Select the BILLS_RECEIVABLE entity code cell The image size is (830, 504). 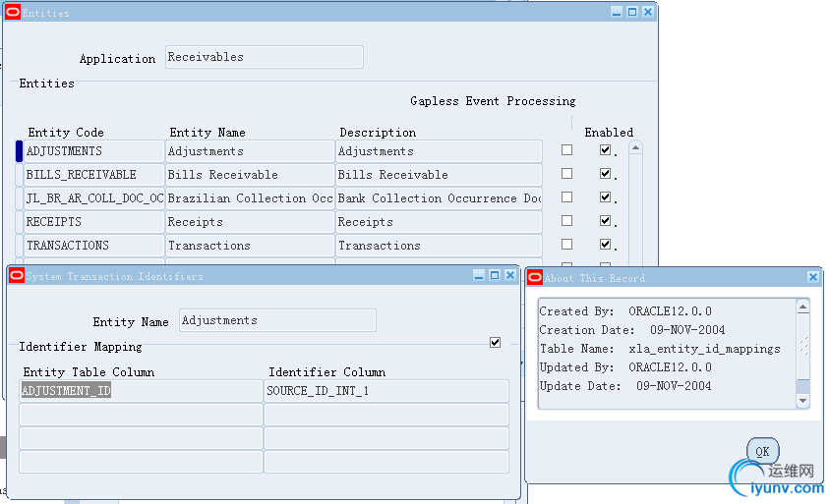(93, 175)
